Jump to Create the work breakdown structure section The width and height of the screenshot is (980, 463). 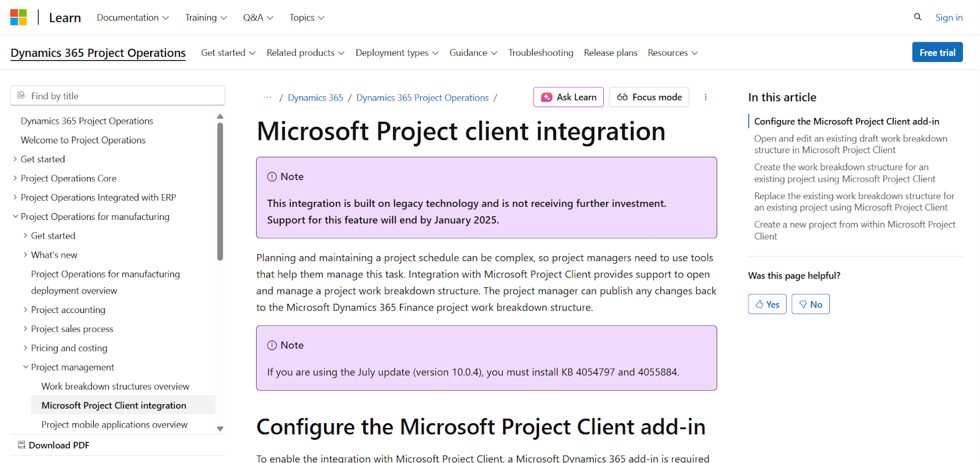pos(845,173)
